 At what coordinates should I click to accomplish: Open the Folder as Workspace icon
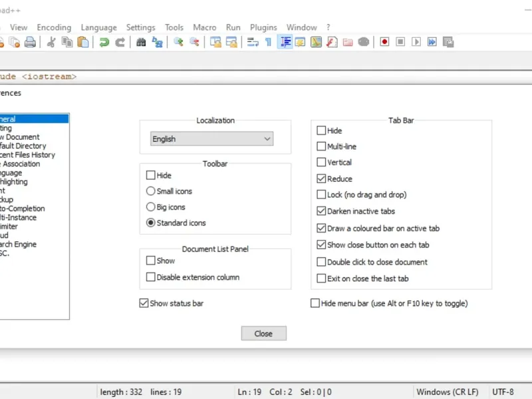(348, 42)
